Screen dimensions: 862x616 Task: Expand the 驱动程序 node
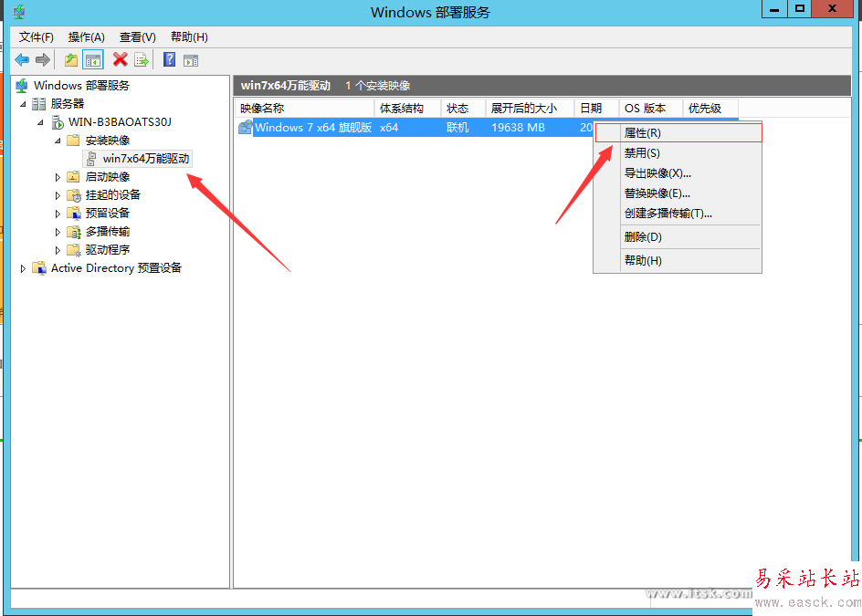pos(58,250)
